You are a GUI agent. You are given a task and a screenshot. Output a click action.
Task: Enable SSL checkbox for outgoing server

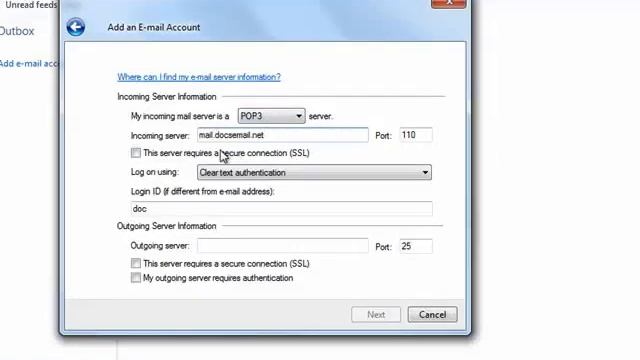(x=136, y=263)
